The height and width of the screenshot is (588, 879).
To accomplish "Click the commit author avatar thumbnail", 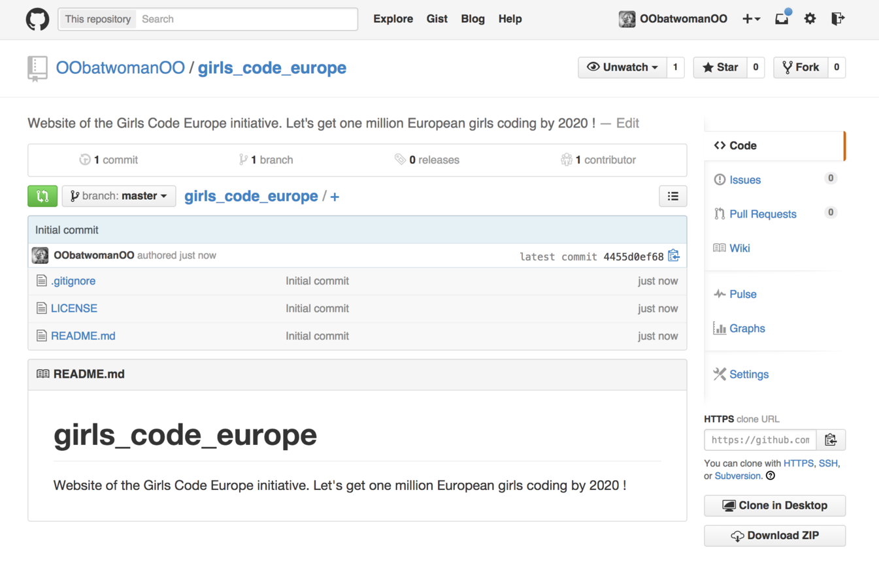I will (40, 255).
